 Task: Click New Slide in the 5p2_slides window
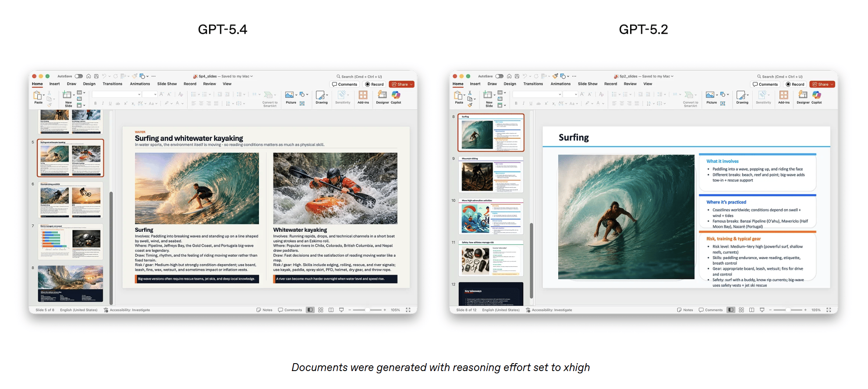(489, 99)
